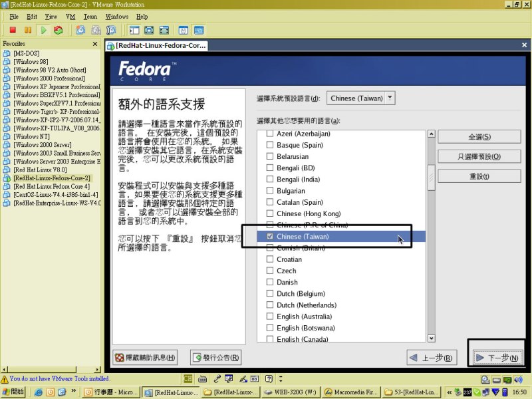Tick the Bulgarian language checkbox
Viewport: 532px width, 399px height.
(270, 190)
